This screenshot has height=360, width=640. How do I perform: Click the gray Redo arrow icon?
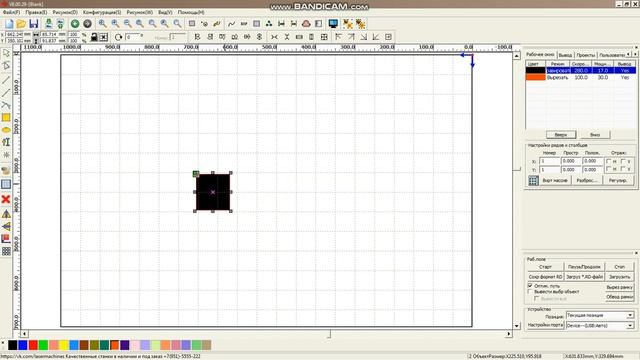[x=87, y=24]
